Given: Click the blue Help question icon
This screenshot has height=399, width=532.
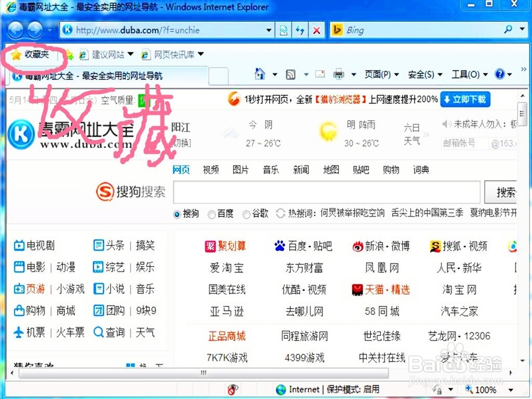Looking at the screenshot, I should click(x=500, y=74).
